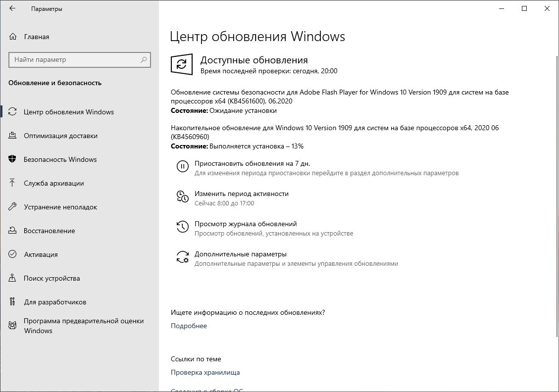
Task: Select the Activation checkmark icon
Action: tap(12, 254)
